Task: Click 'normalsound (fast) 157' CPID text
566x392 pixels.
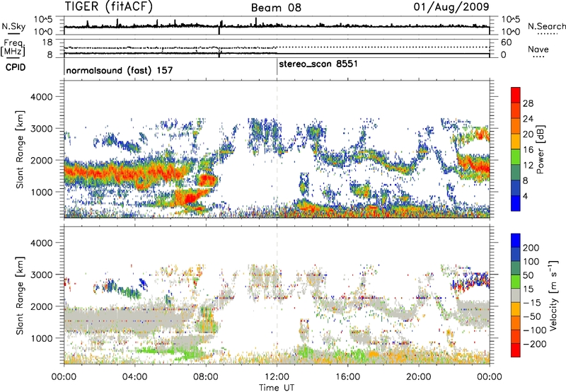Action: click(120, 70)
